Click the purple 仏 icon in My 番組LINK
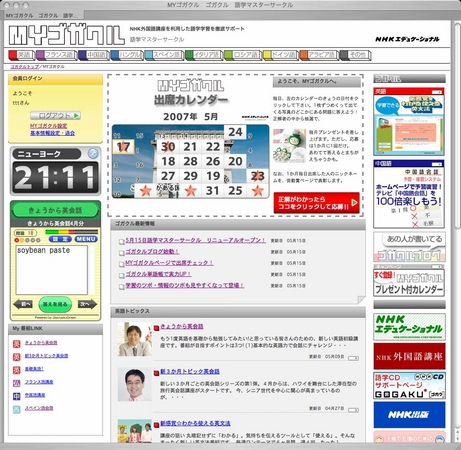This screenshot has width=461, height=450. click(x=16, y=383)
